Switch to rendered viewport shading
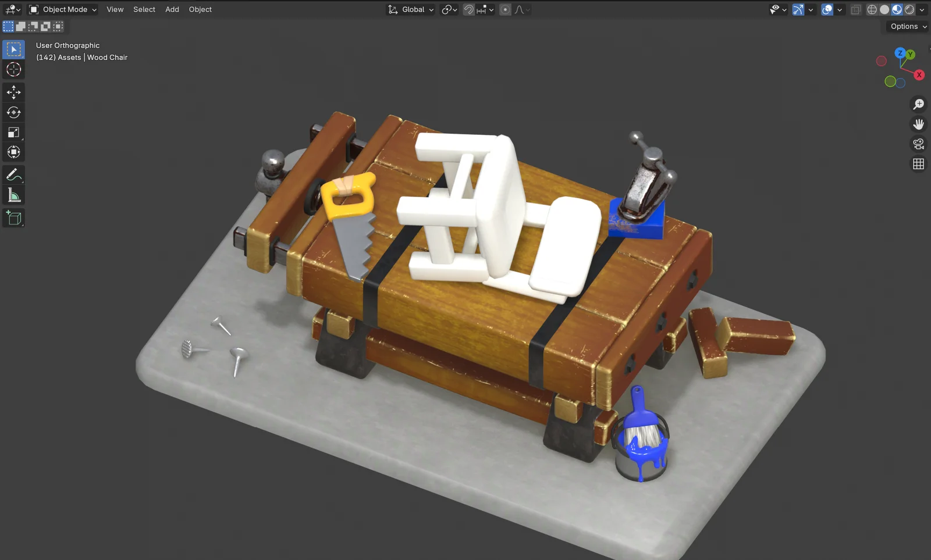931x560 pixels. pos(909,9)
